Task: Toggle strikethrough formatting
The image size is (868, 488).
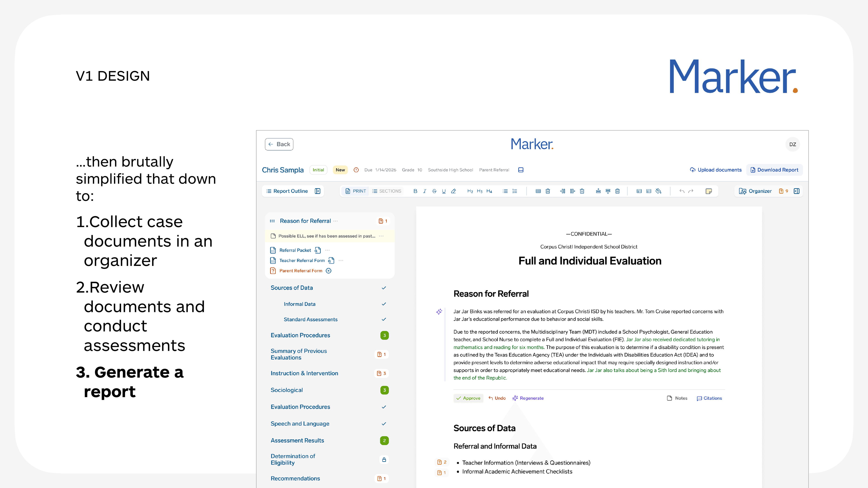Action: tap(434, 191)
